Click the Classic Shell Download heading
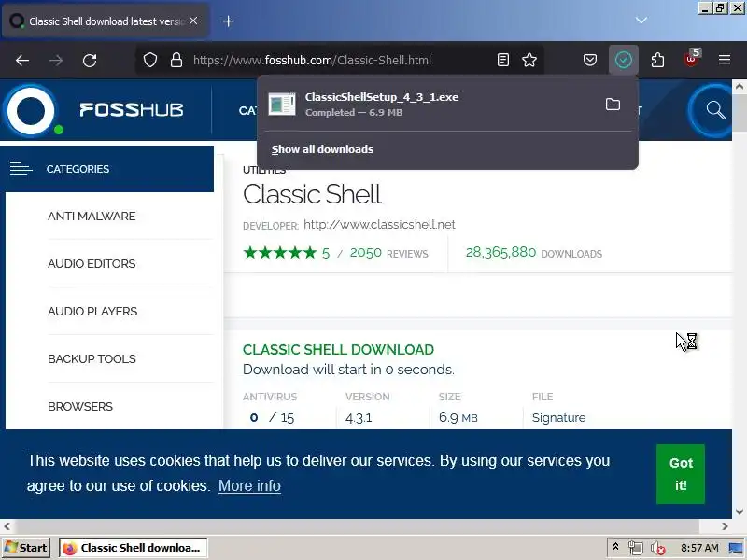747x560 pixels. (x=338, y=349)
